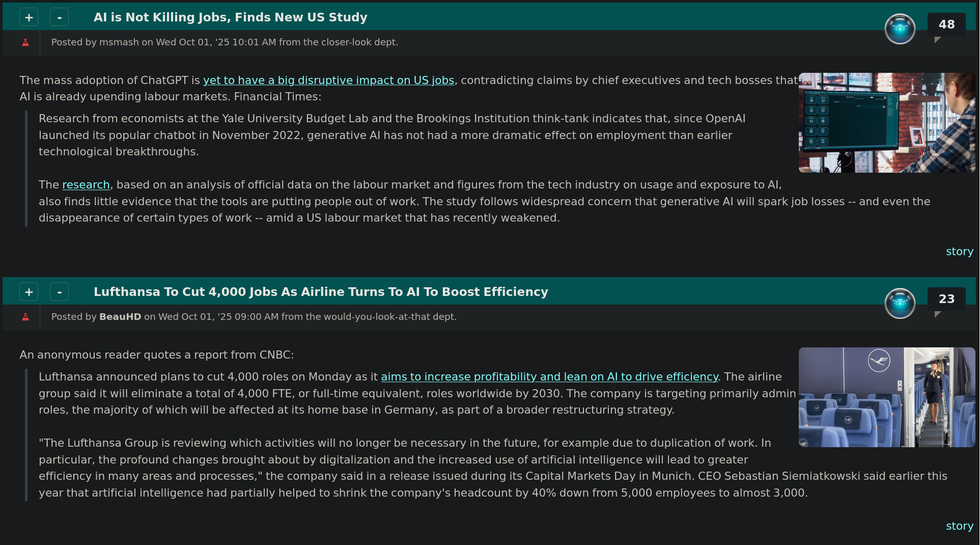This screenshot has height=545, width=980.
Task: Follow "yet to have a big disruptive impact" link
Action: [328, 80]
